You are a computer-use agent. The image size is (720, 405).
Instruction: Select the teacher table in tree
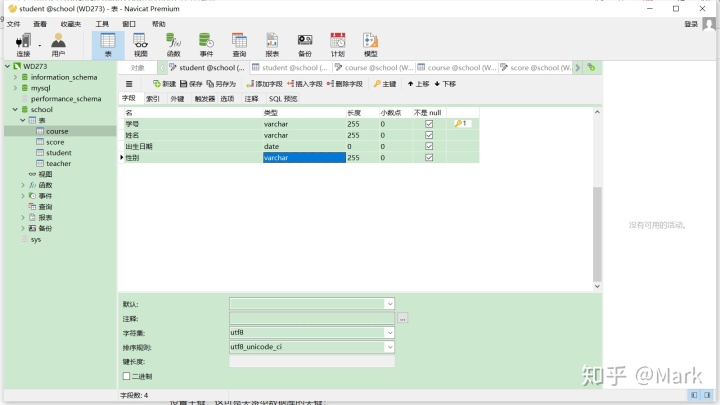point(58,163)
